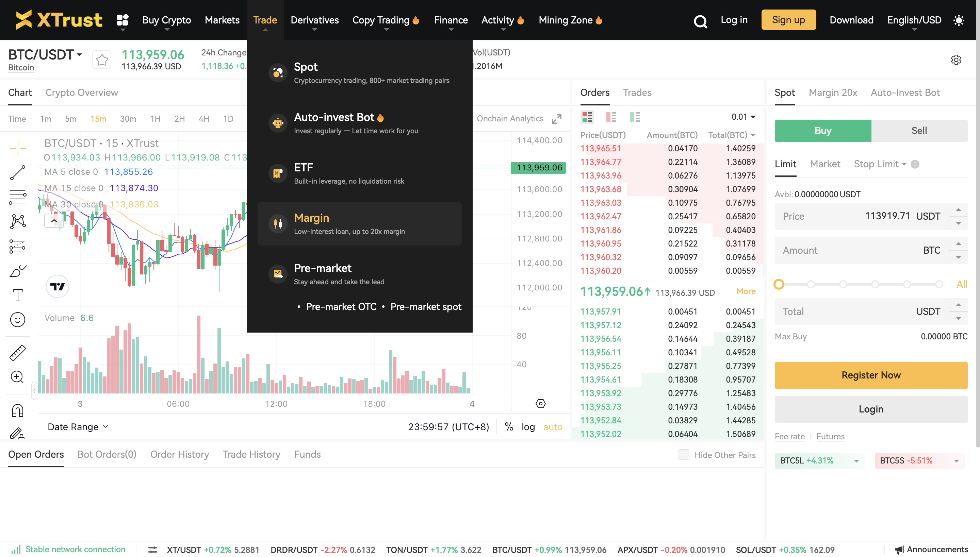Screen dimensions: 980x557
Task: Open the Date Range dropdown
Action: click(78, 427)
